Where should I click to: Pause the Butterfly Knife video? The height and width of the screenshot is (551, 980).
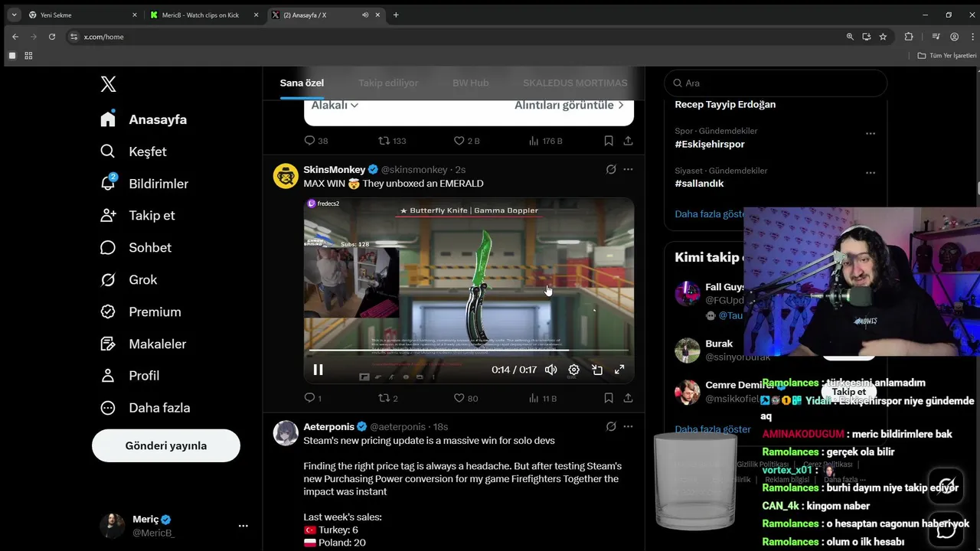coord(318,370)
